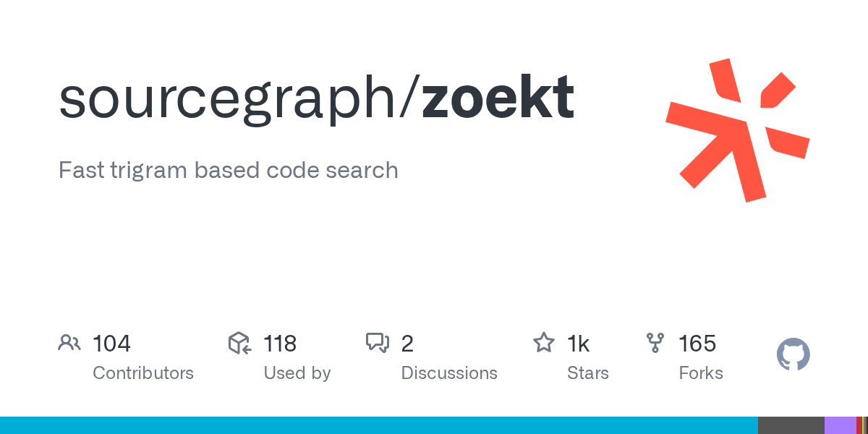
Task: Click the Contributors people icon
Action: [69, 343]
